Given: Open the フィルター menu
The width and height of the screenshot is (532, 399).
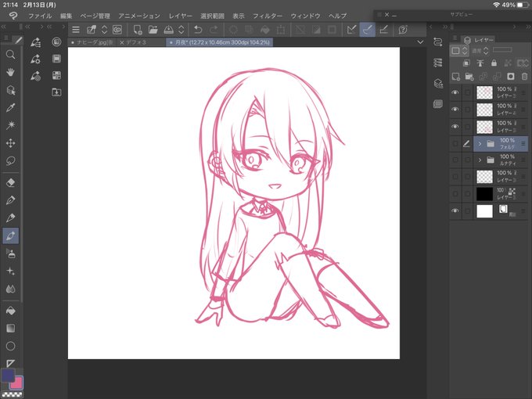Looking at the screenshot, I should (x=268, y=16).
